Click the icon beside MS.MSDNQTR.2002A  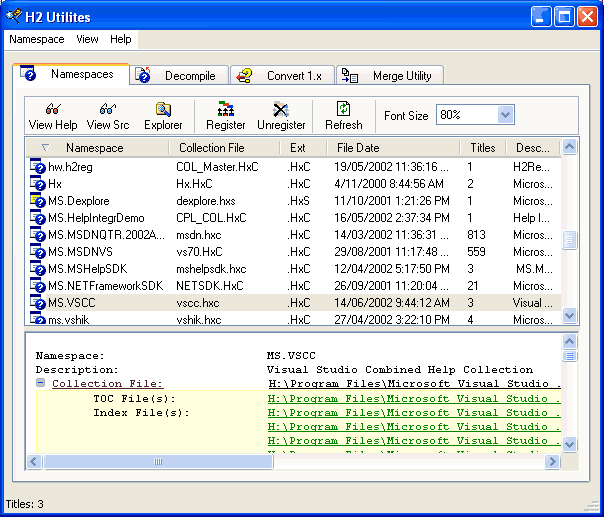coord(38,235)
